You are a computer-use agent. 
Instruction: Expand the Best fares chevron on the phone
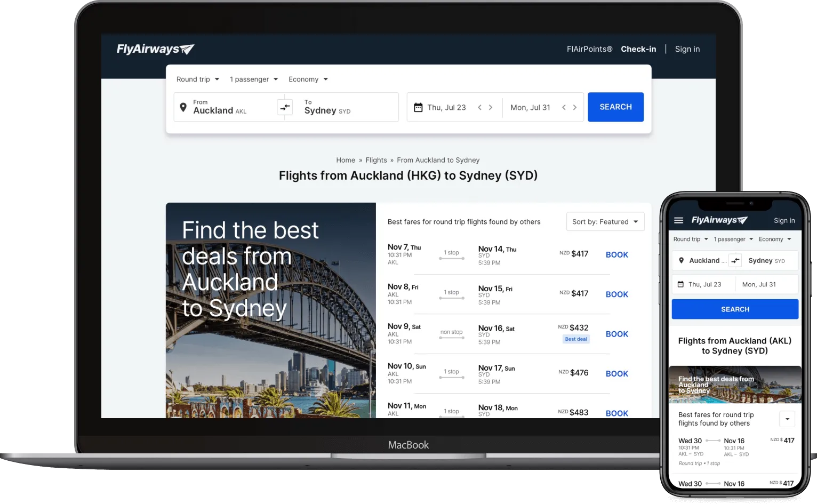(787, 419)
